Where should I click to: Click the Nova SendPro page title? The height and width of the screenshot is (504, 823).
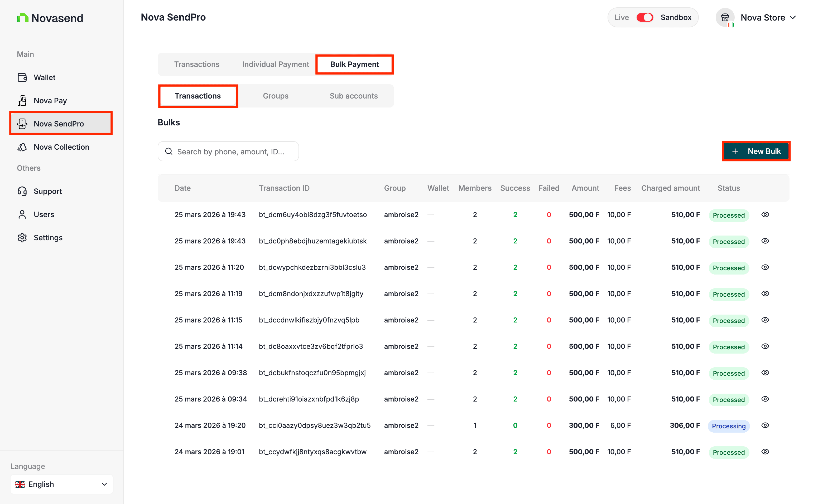(173, 17)
